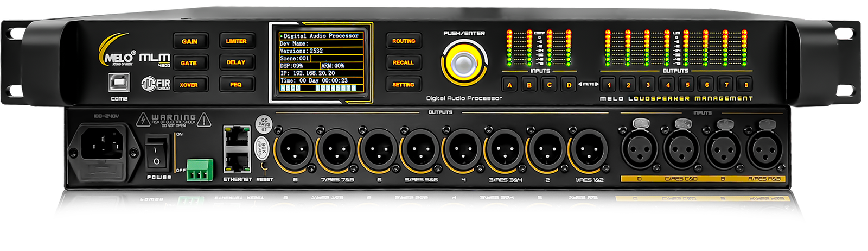Click XLR output 7/AES 7&8 connector
868x251 pixels.
[336, 149]
